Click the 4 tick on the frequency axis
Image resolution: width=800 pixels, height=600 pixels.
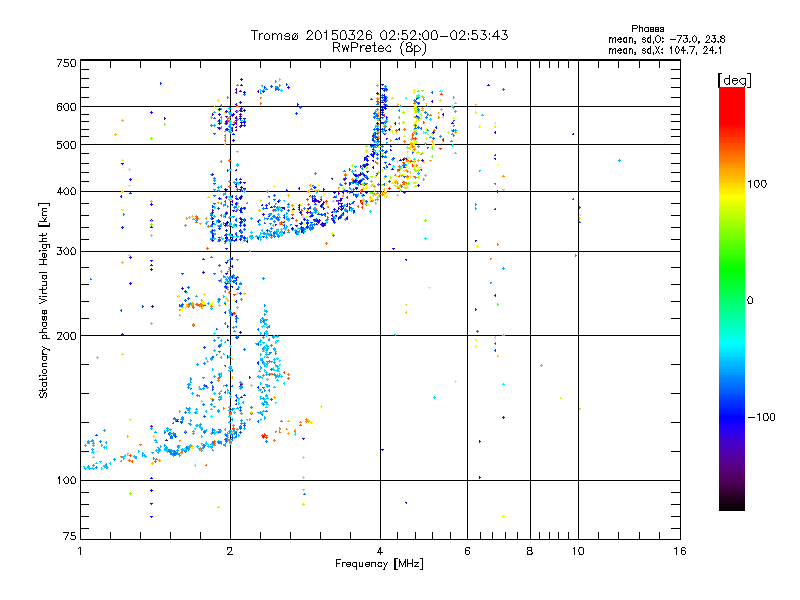[379, 552]
